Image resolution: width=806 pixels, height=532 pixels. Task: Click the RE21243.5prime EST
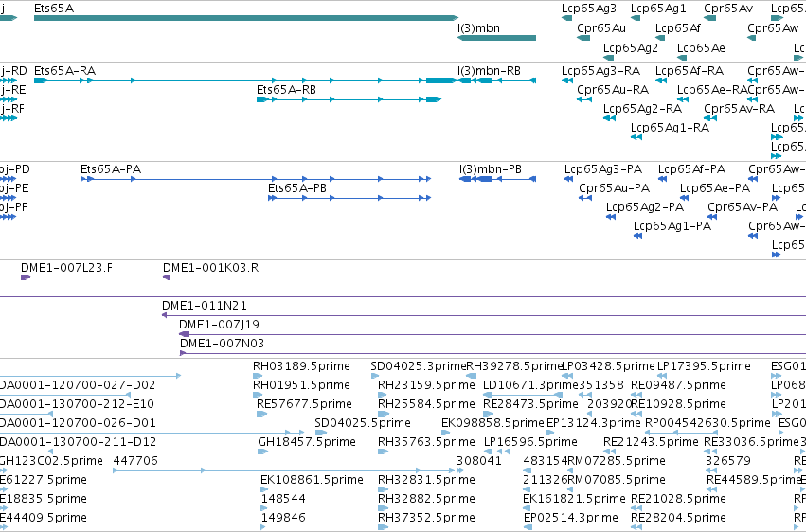click(x=609, y=452)
